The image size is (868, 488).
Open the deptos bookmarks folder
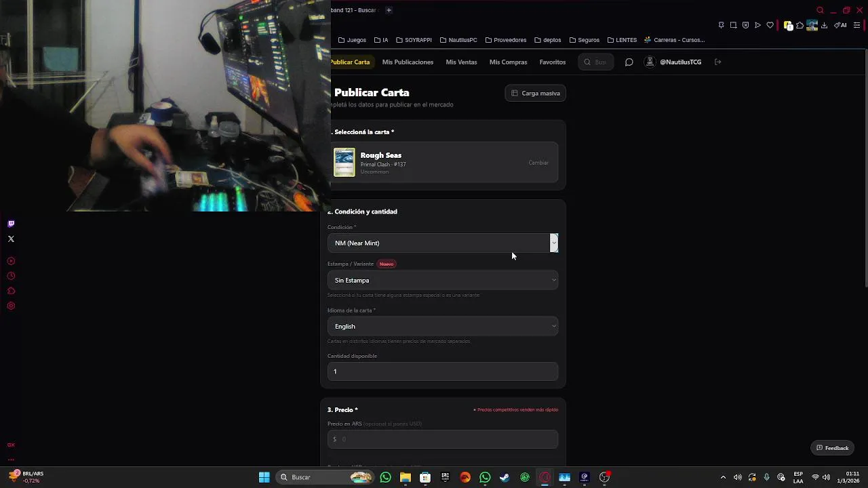(x=548, y=40)
